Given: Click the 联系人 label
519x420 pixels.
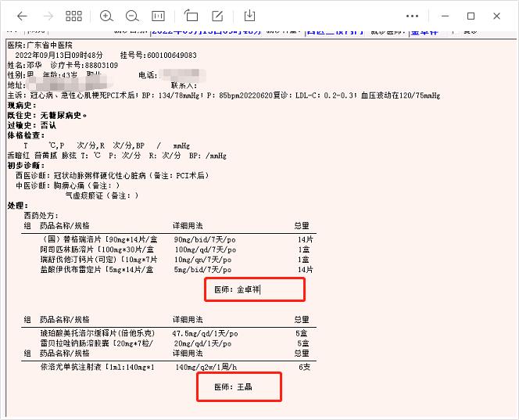Looking at the screenshot, I should pyautogui.click(x=182, y=85).
